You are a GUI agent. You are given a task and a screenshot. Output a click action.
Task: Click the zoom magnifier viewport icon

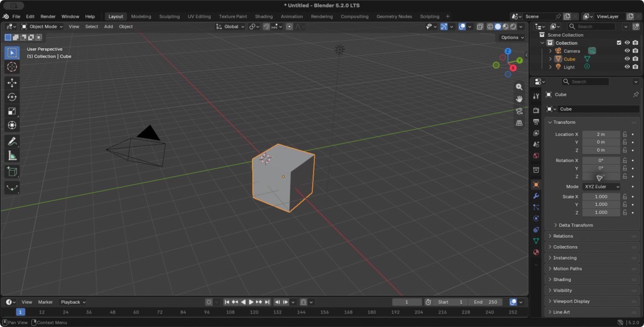(519, 87)
